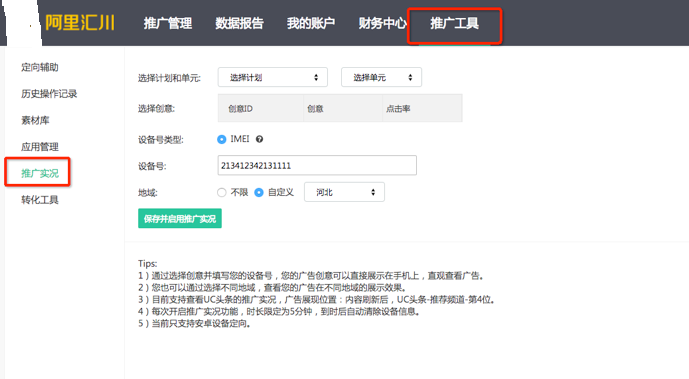
Task: Expand the 选择计划 dropdown
Action: pyautogui.click(x=272, y=77)
